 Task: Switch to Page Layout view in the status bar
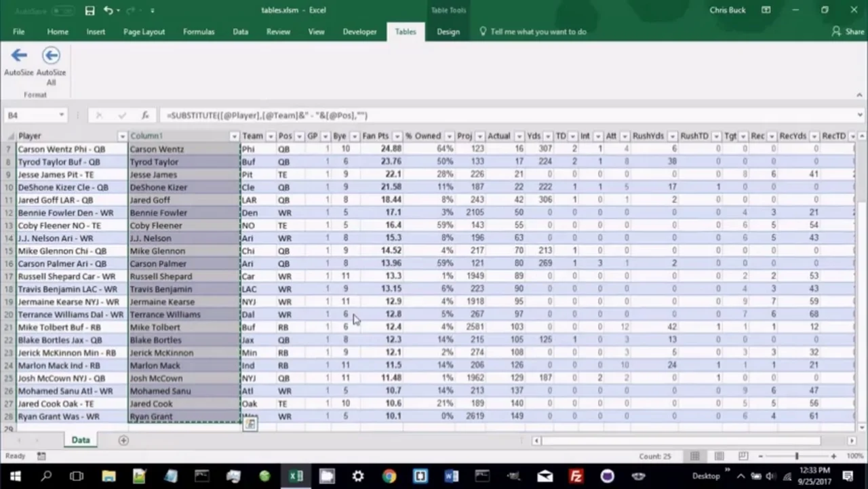[x=719, y=456]
